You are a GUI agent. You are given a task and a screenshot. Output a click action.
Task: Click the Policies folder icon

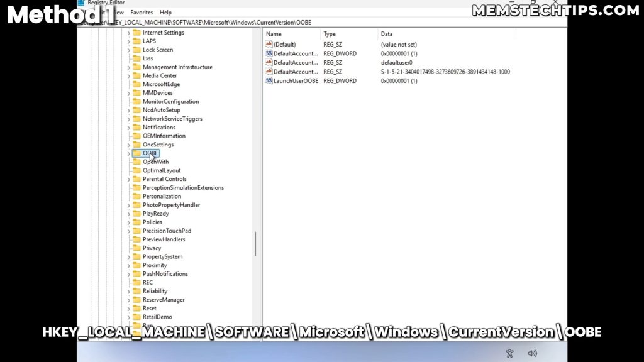click(136, 222)
